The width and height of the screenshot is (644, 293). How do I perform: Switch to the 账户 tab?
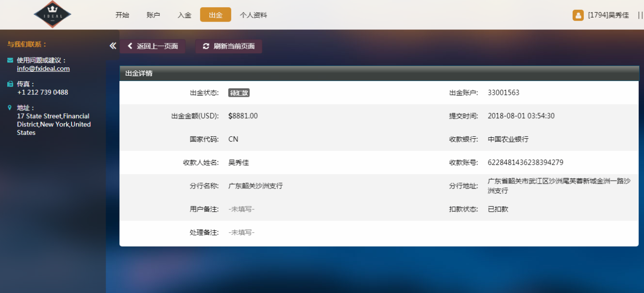(153, 15)
